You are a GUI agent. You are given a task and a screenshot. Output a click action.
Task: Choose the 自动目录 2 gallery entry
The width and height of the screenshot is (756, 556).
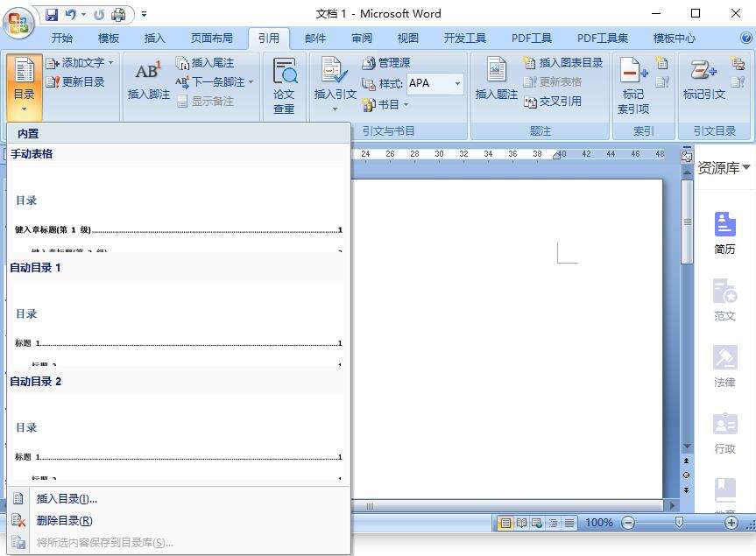(176, 427)
